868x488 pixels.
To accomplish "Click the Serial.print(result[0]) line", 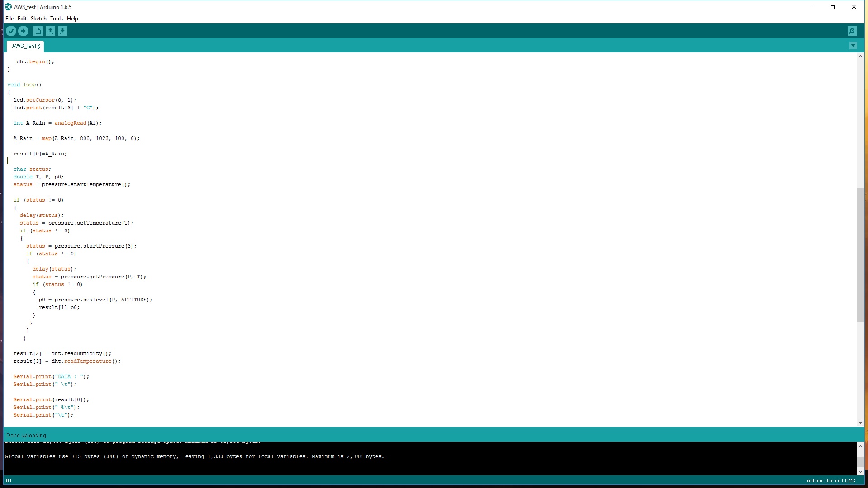I will point(52,400).
